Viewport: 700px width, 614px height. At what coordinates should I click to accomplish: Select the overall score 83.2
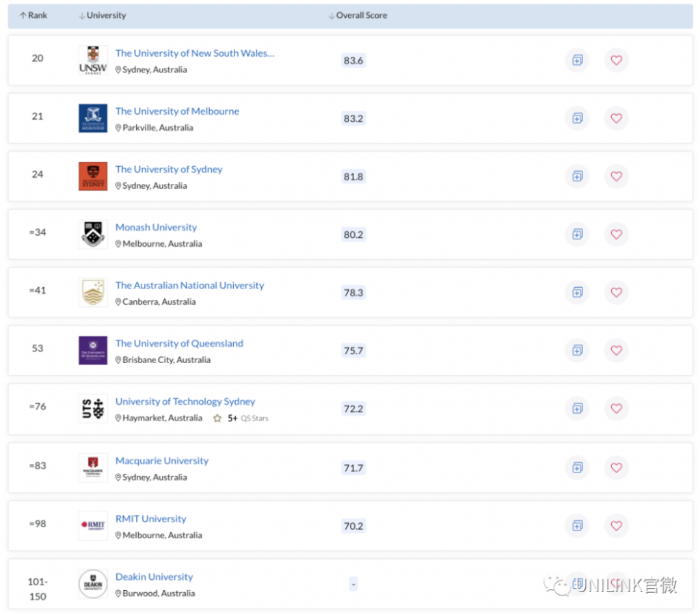click(353, 118)
